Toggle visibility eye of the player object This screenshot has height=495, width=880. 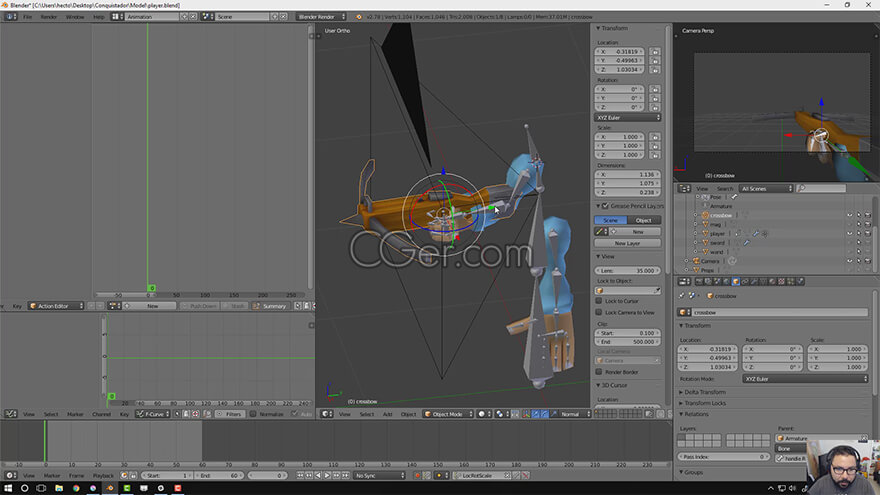tap(850, 233)
